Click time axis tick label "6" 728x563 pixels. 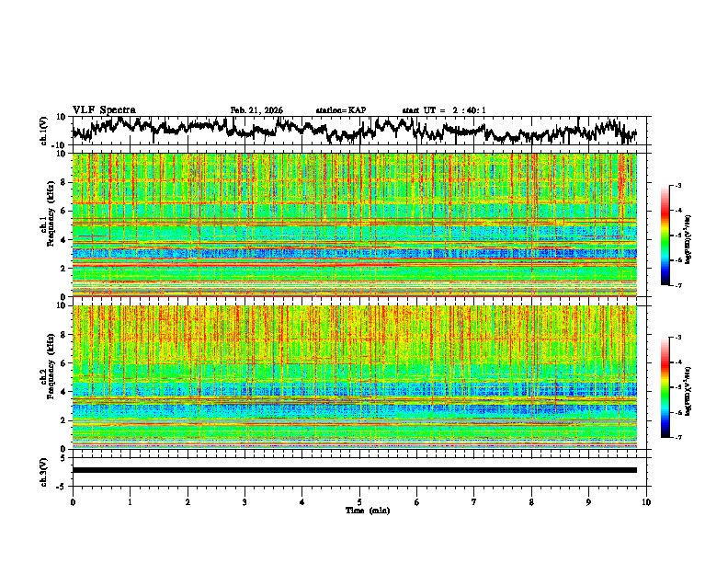coord(417,502)
